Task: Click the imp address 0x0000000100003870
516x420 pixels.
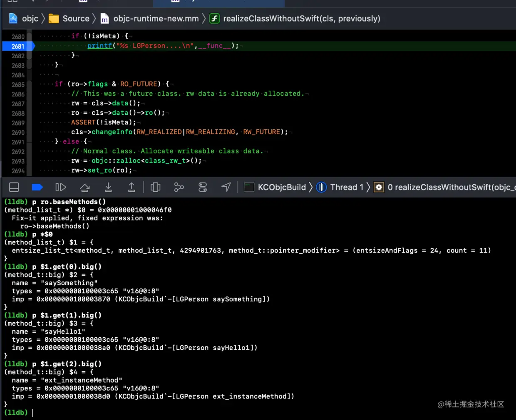Action: coord(73,299)
